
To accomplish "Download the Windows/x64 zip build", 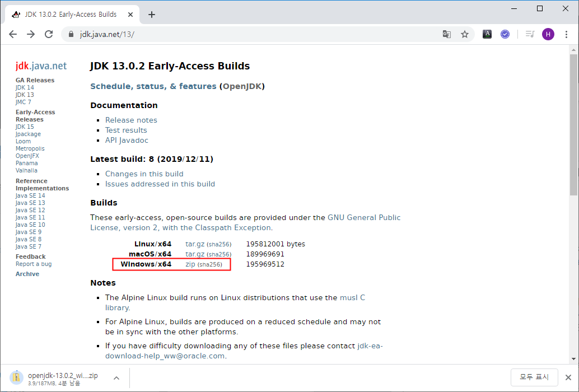I will pos(190,264).
